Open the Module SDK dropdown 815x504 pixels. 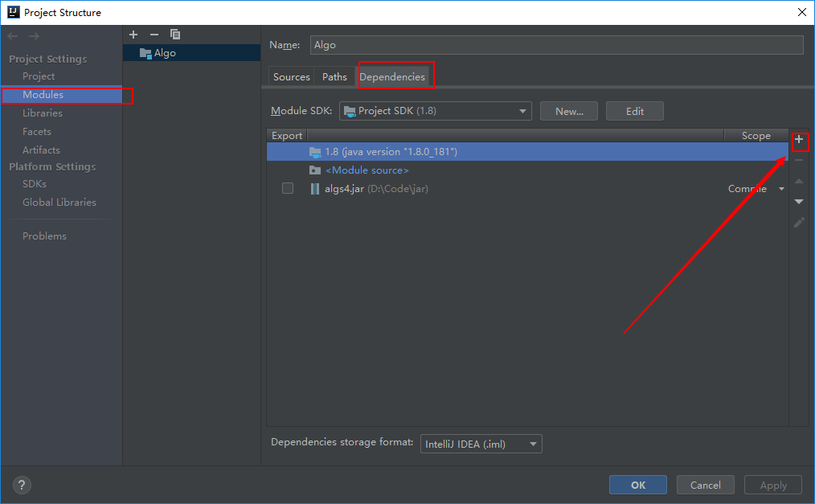tap(435, 111)
